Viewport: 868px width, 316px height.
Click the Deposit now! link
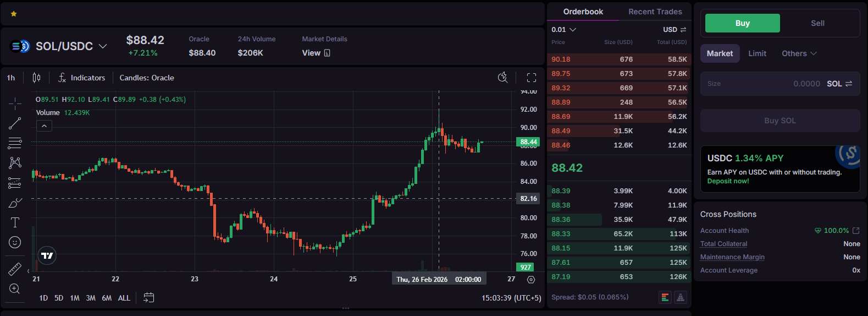click(728, 181)
